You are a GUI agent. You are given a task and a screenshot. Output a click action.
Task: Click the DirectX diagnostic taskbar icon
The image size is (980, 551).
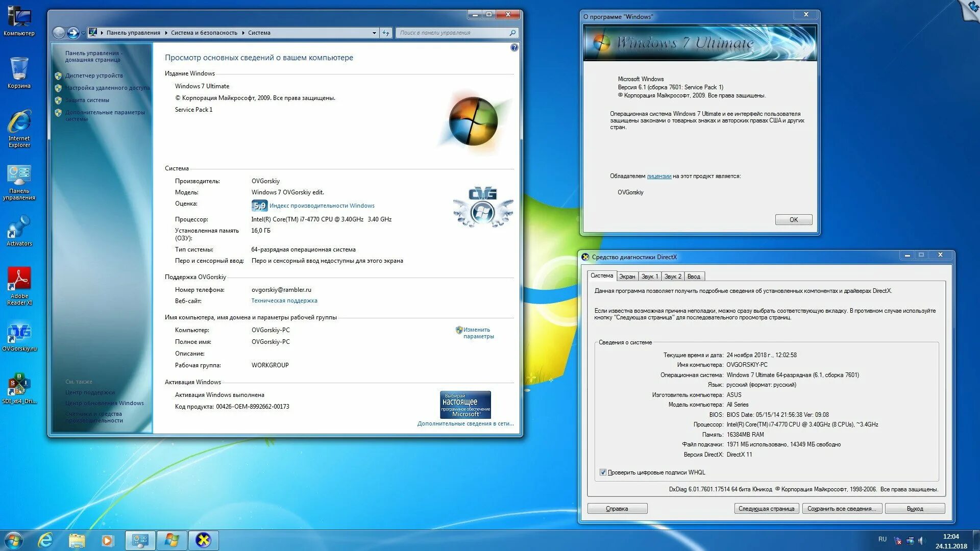[203, 540]
